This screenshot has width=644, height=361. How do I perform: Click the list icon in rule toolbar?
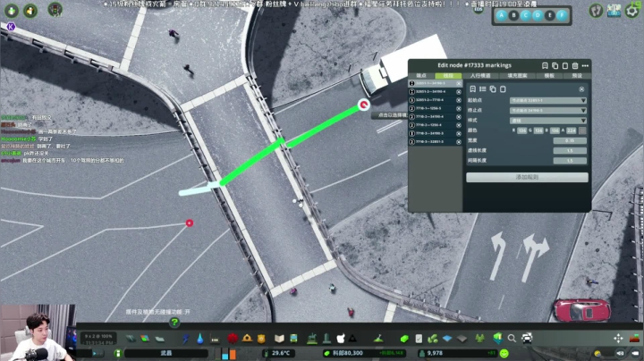coord(483,89)
